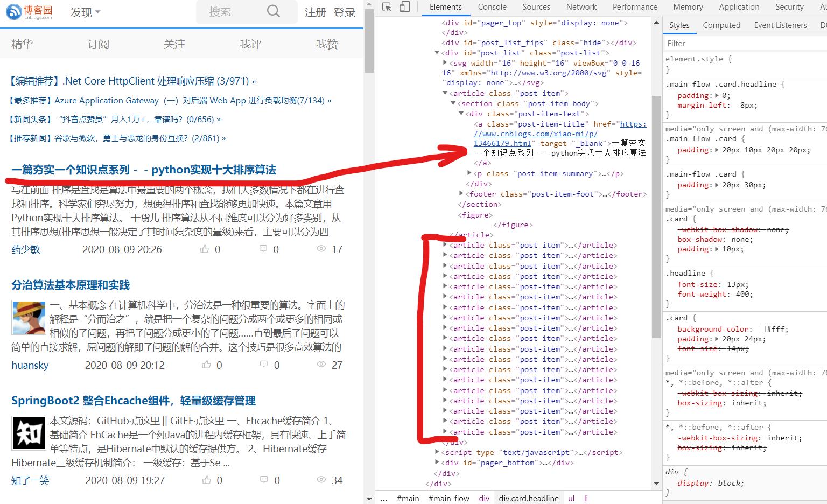Click the #main breadcrumb item
Screen dimensions: 827x504
(408, 498)
